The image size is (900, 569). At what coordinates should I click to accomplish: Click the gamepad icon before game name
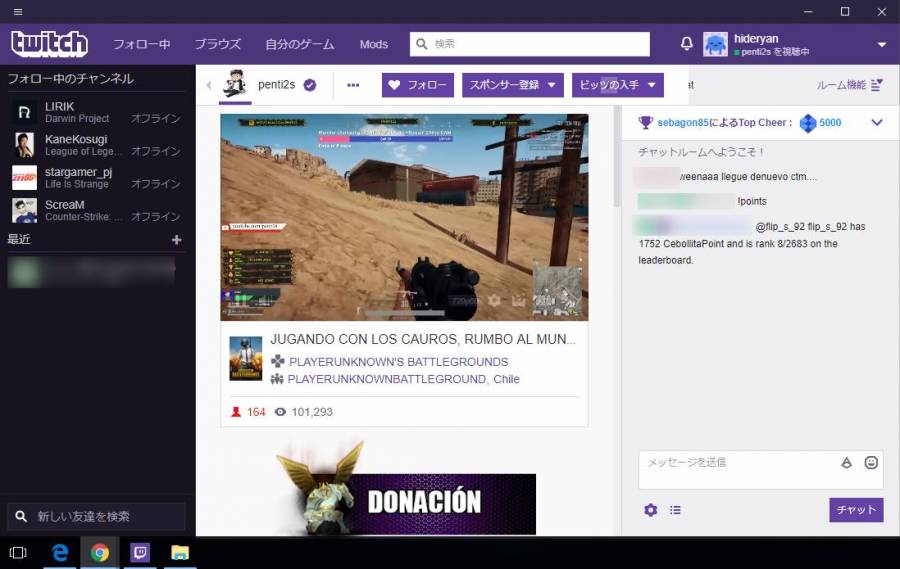278,361
